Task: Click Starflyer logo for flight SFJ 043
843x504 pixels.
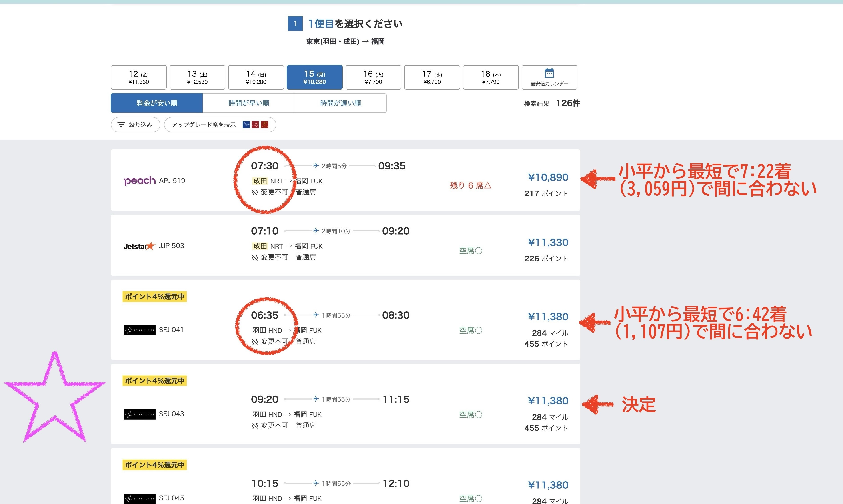Action: (140, 414)
